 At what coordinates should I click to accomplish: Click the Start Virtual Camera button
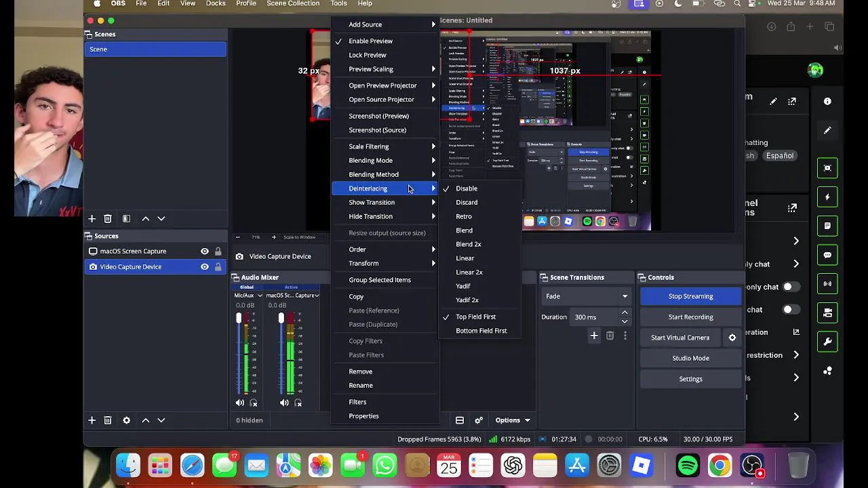680,338
